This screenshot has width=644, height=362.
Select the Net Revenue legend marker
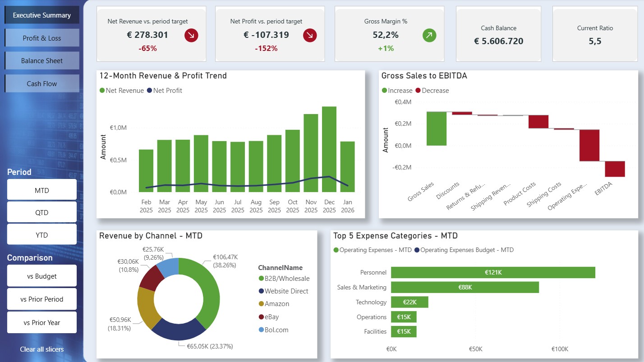(x=102, y=90)
